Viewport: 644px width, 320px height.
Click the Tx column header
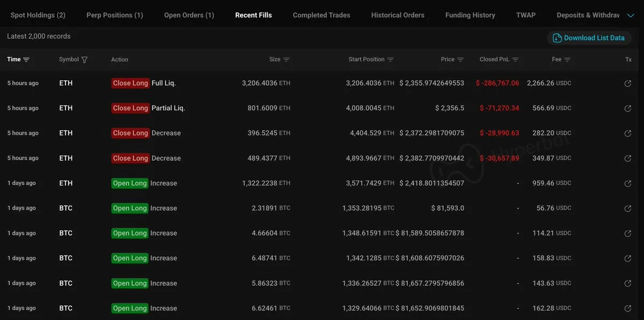click(628, 59)
